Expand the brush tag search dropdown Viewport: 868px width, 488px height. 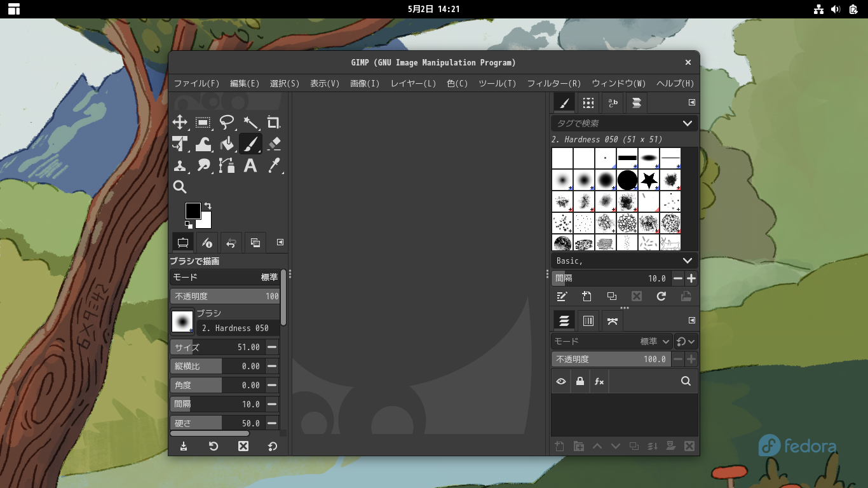[687, 123]
